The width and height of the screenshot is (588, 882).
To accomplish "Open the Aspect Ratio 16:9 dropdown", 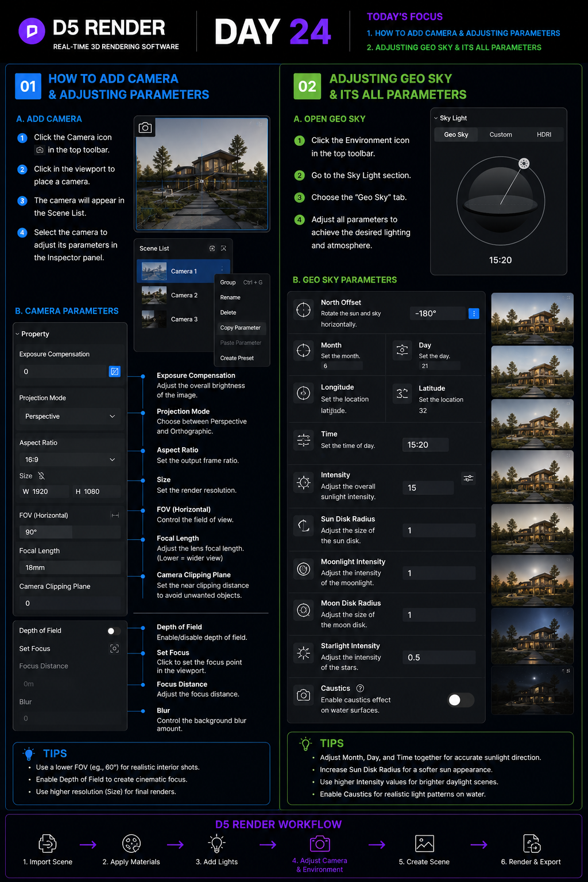I will [70, 459].
